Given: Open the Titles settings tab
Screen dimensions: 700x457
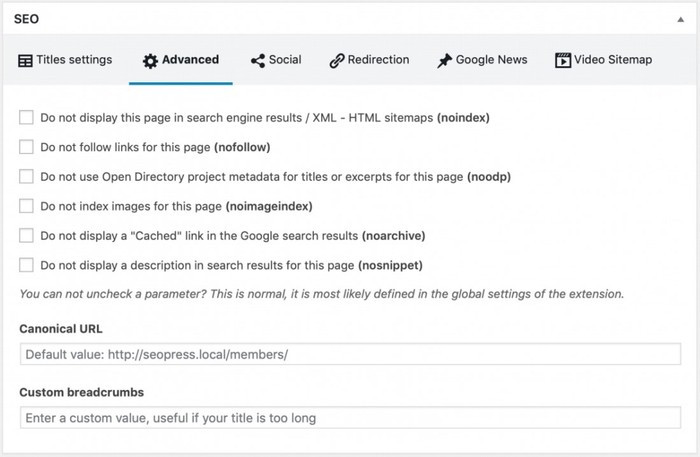Looking at the screenshot, I should tap(74, 60).
